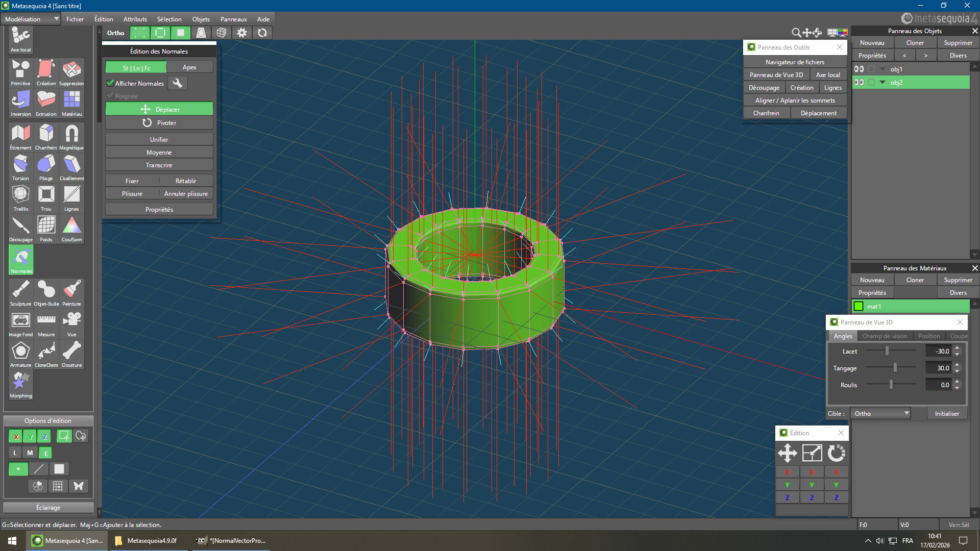The image size is (980, 551).
Task: Uncheck Afficher Normales checkbox
Action: click(110, 83)
